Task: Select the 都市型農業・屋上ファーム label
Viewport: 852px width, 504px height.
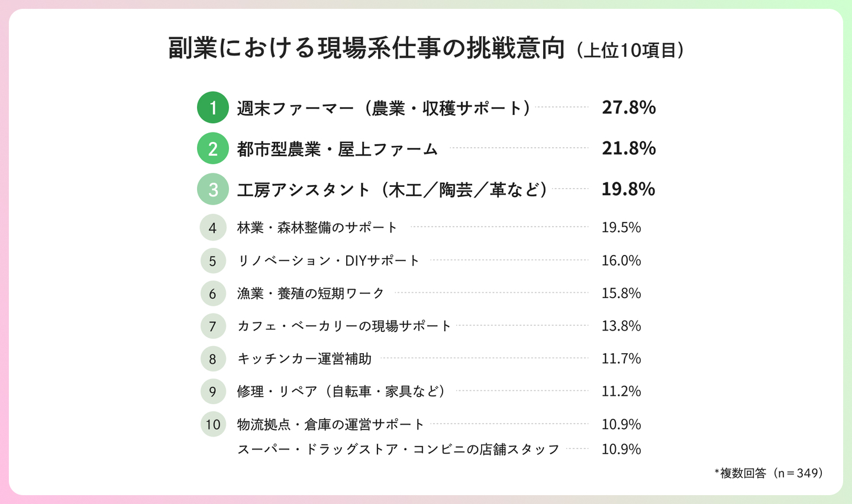Action: (x=337, y=149)
